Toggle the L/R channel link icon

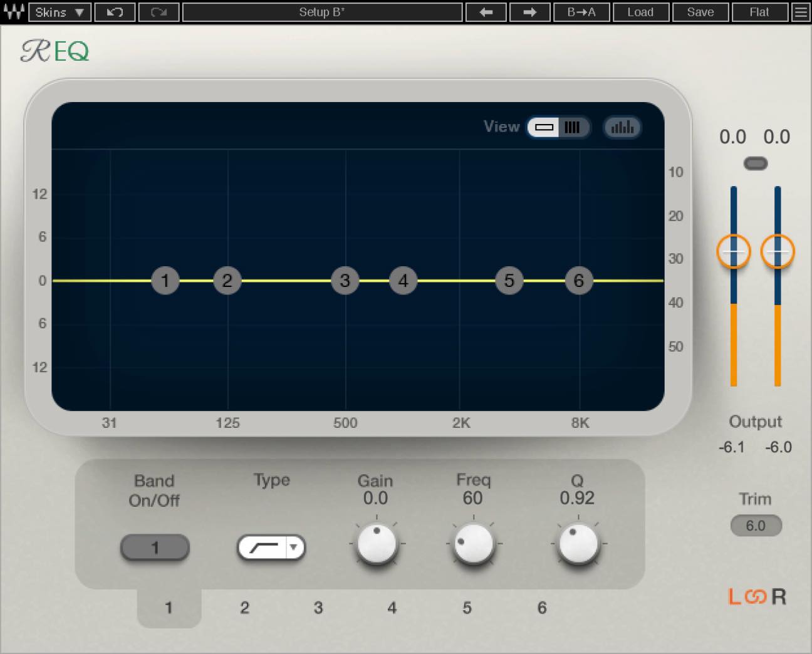[756, 596]
